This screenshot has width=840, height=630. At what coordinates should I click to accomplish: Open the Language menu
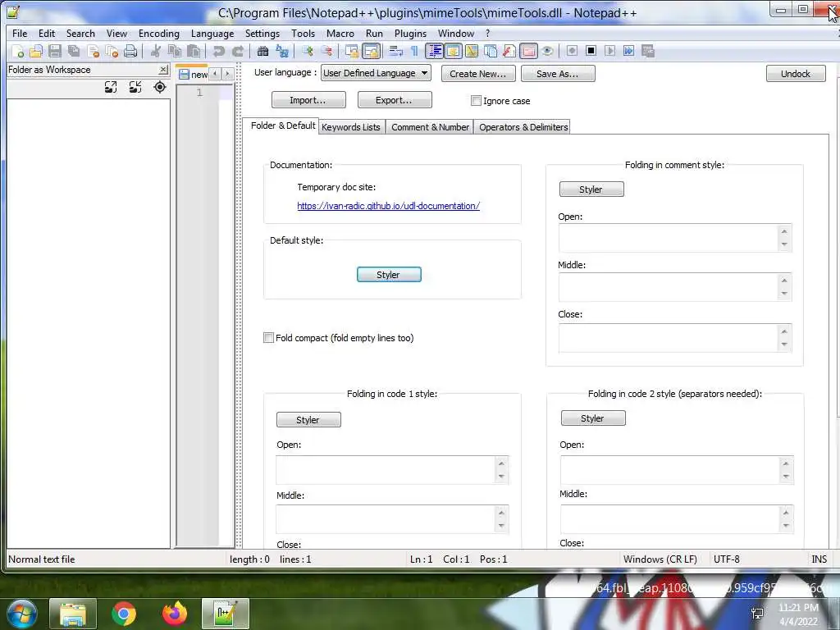[212, 33]
